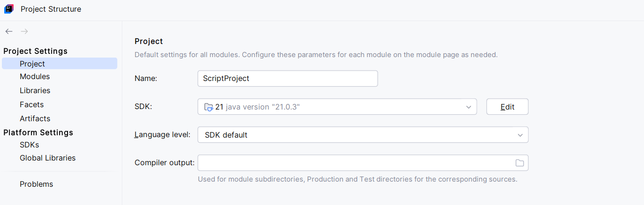Viewport: 644px width, 205px height.
Task: Click the Project Structure window title
Action: [x=51, y=9]
